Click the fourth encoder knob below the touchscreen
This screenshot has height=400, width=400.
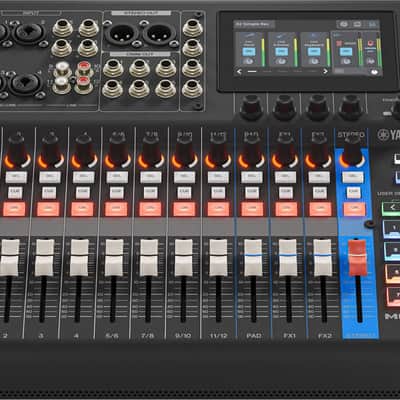pos(350,107)
